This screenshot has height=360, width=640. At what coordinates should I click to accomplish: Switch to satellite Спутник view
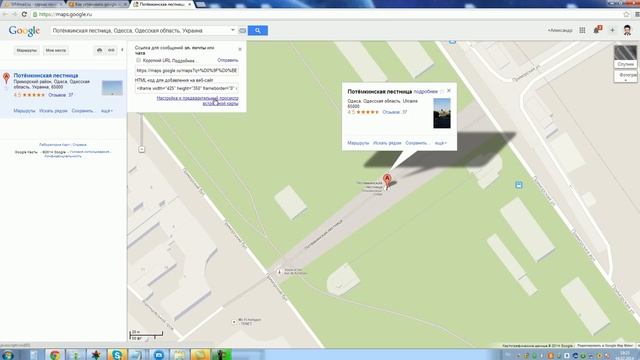pos(625,57)
